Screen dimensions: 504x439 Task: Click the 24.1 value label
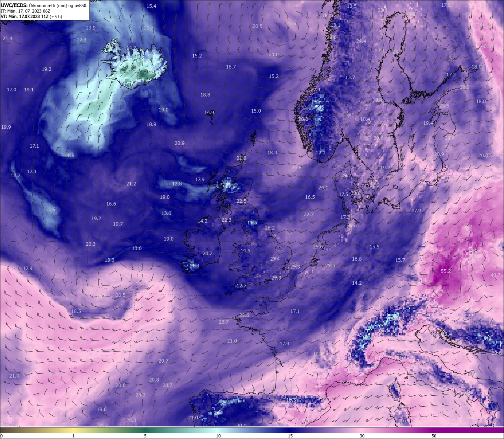323,188
